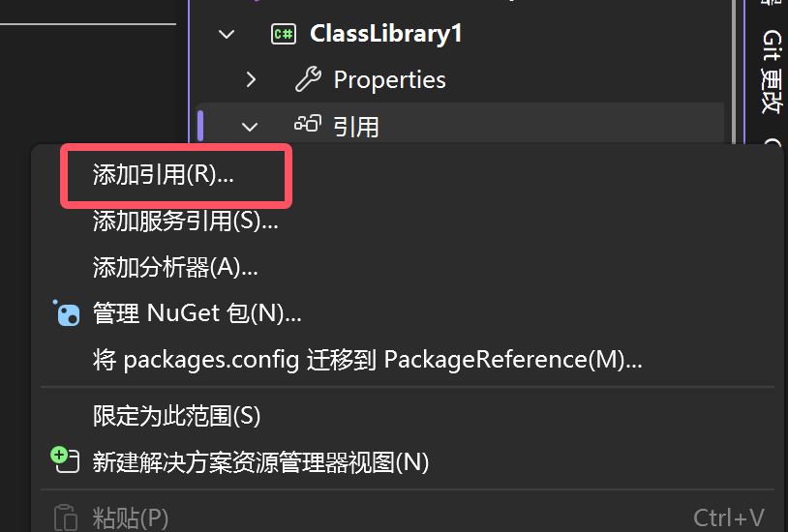This screenshot has height=532, width=788.
Task: Select migrate packages.config to PackageReference entry
Action: [367, 360]
